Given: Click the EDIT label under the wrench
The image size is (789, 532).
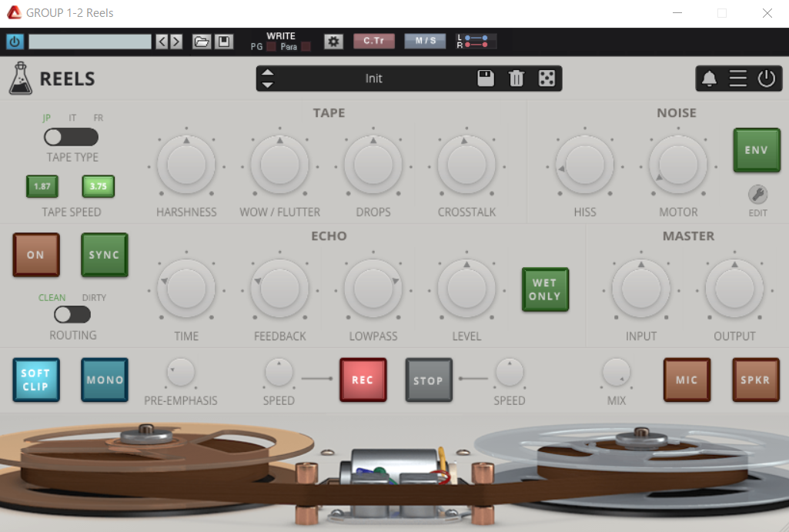Looking at the screenshot, I should coord(757,213).
